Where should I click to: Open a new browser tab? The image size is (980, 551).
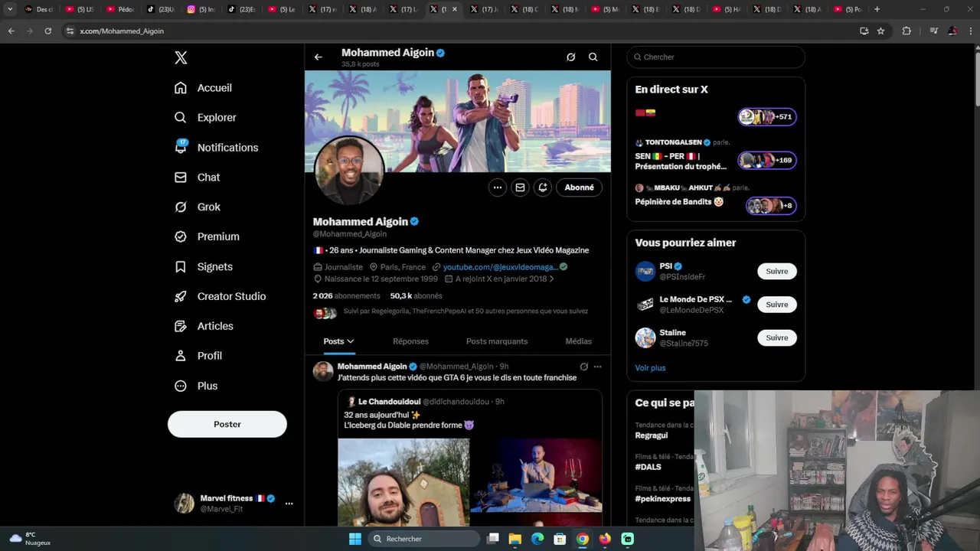877,9
